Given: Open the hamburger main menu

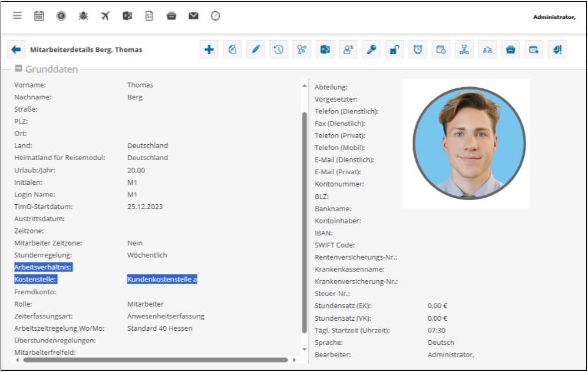Looking at the screenshot, I should coord(18,16).
